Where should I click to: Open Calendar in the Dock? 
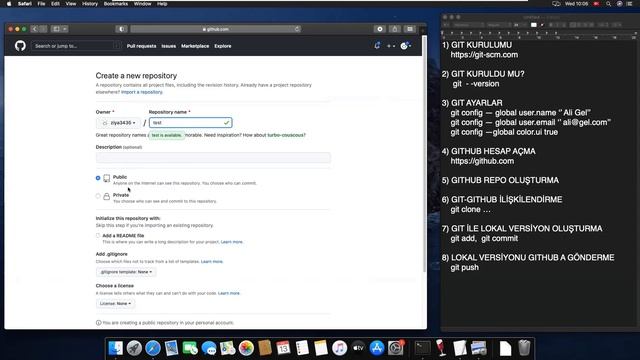coord(283,348)
